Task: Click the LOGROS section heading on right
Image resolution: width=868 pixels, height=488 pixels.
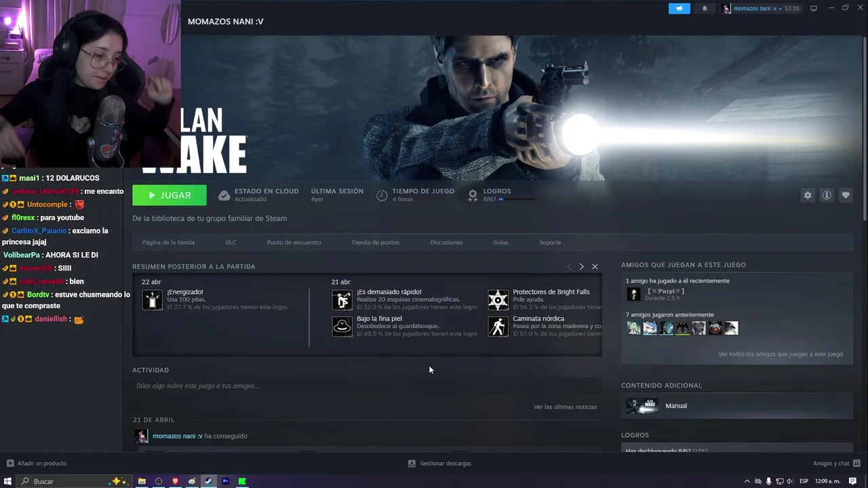Action: tap(635, 435)
